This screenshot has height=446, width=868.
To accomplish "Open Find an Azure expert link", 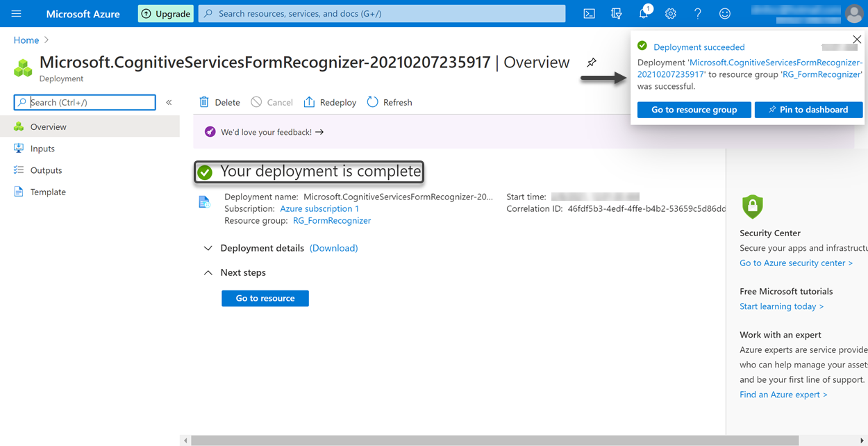I will tap(783, 395).
